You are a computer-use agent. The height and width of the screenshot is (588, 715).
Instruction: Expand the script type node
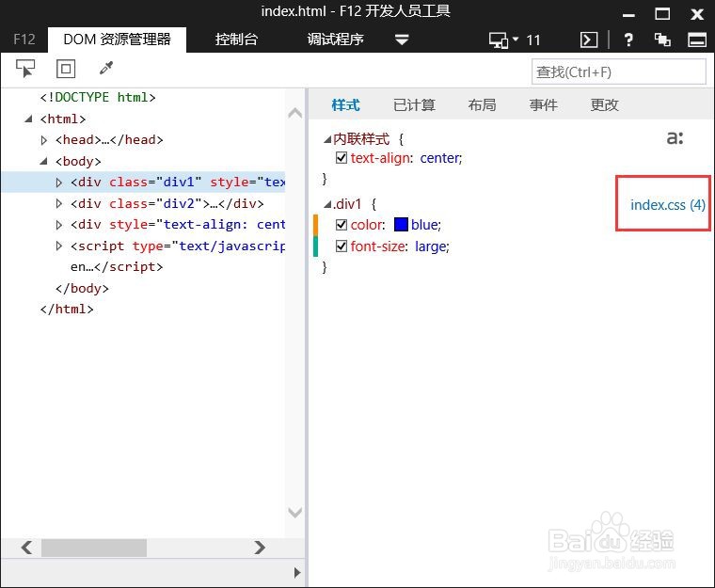59,246
